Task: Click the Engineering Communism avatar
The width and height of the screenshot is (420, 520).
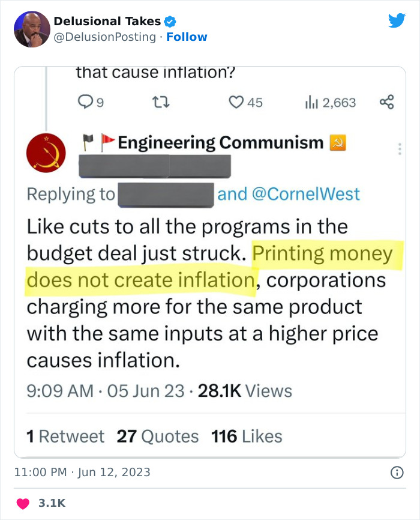Action: pyautogui.click(x=46, y=153)
